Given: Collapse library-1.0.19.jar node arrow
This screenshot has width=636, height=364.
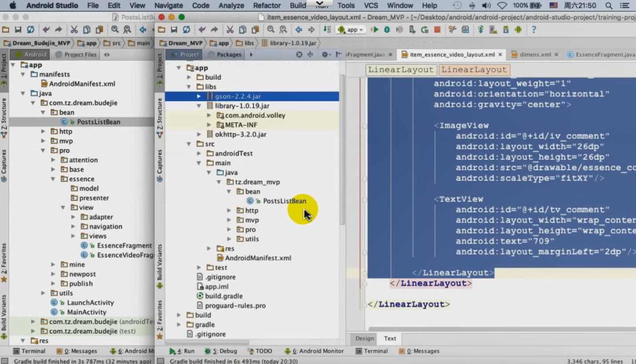Looking at the screenshot, I should 199,106.
